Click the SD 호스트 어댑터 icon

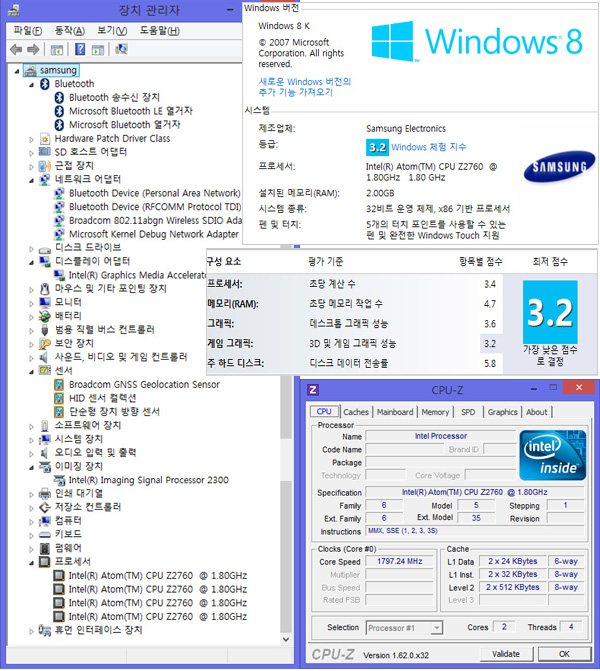45,152
